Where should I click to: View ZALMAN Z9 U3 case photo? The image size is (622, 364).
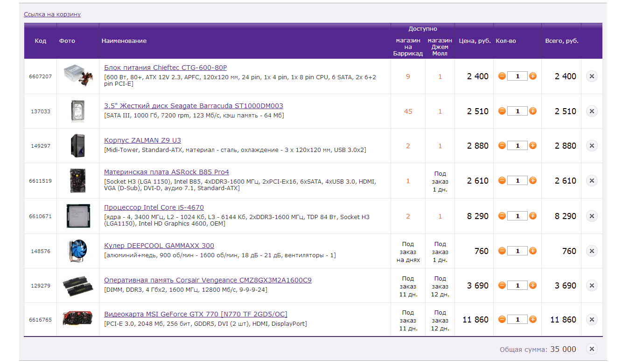click(78, 145)
